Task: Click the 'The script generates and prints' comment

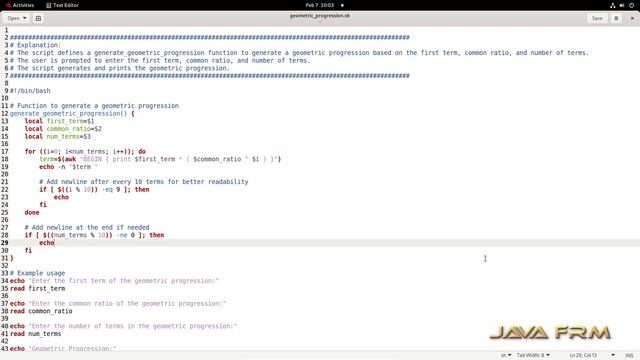Action: point(120,68)
